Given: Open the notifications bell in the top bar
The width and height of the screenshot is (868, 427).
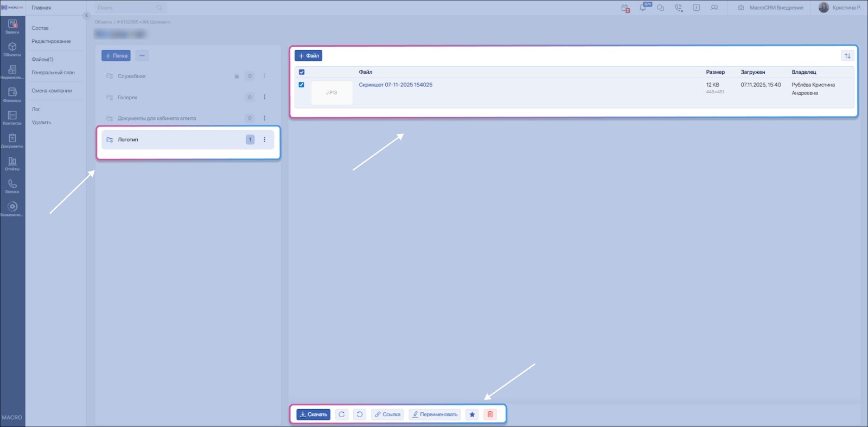Looking at the screenshot, I should pyautogui.click(x=643, y=8).
